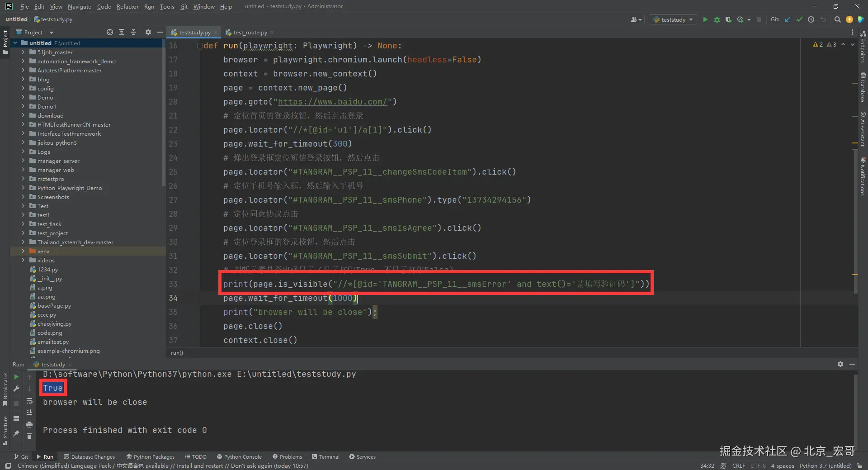Open the Refactor menu
The width and height of the screenshot is (868, 470).
[x=127, y=6]
